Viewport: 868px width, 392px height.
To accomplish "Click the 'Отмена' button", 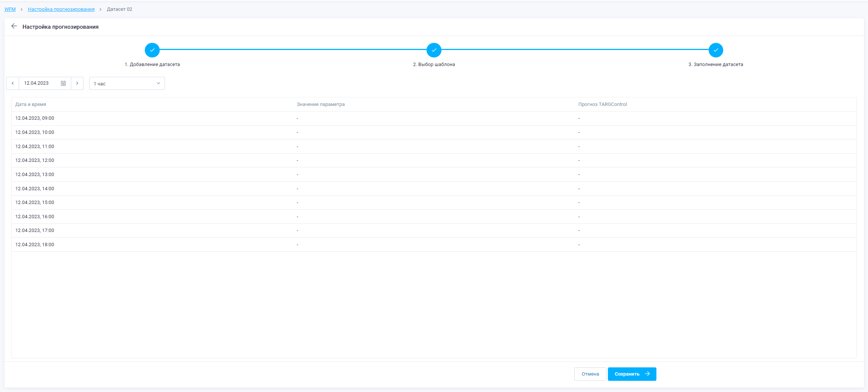I will coord(590,374).
